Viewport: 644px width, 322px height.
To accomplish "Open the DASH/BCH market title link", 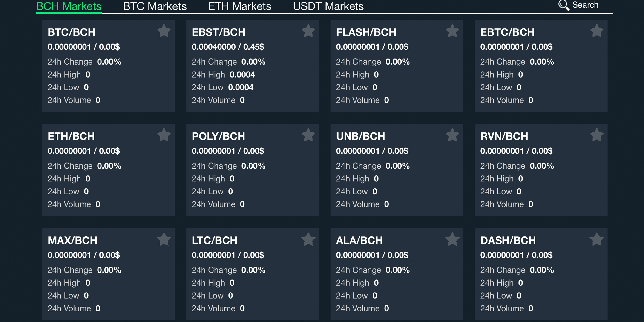I will (x=508, y=241).
